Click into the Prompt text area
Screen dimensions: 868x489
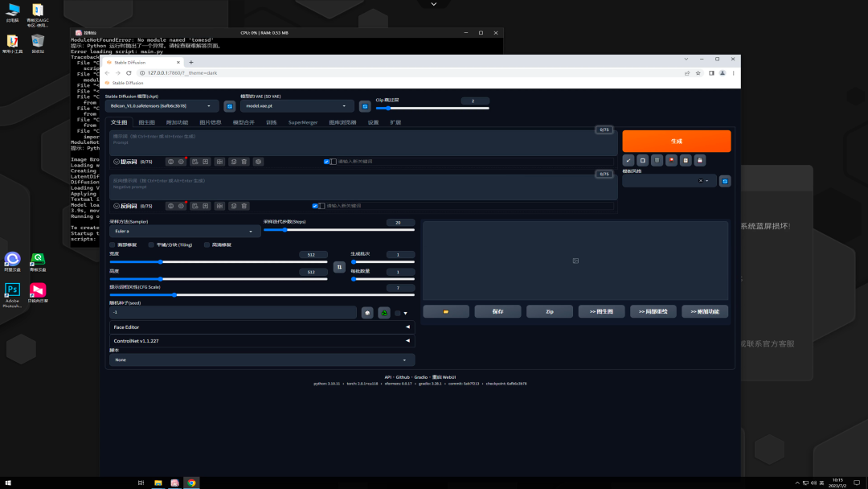(363, 142)
